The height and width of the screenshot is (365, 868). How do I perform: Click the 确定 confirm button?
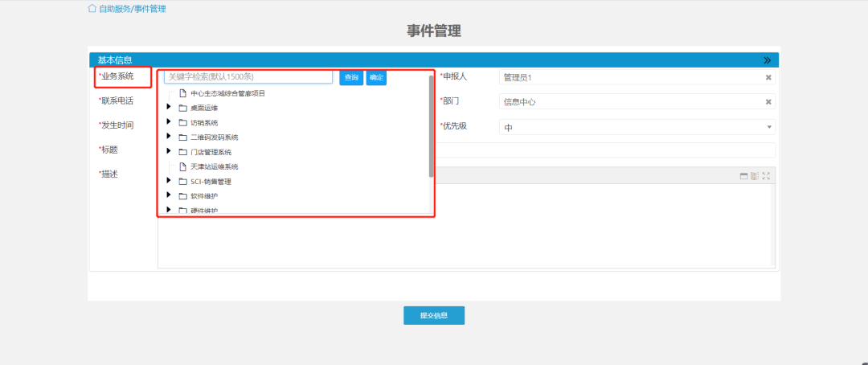pos(376,77)
